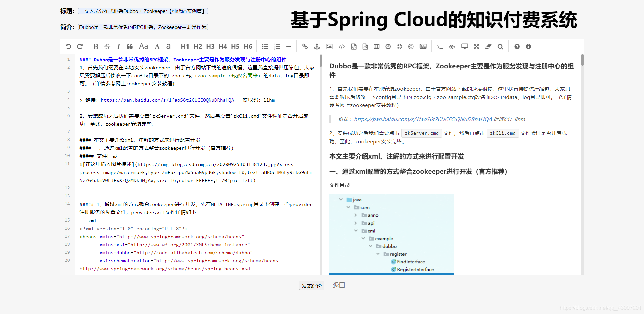Insert a hyperlink with the chain icon
The width and height of the screenshot is (644, 314).
(x=305, y=47)
